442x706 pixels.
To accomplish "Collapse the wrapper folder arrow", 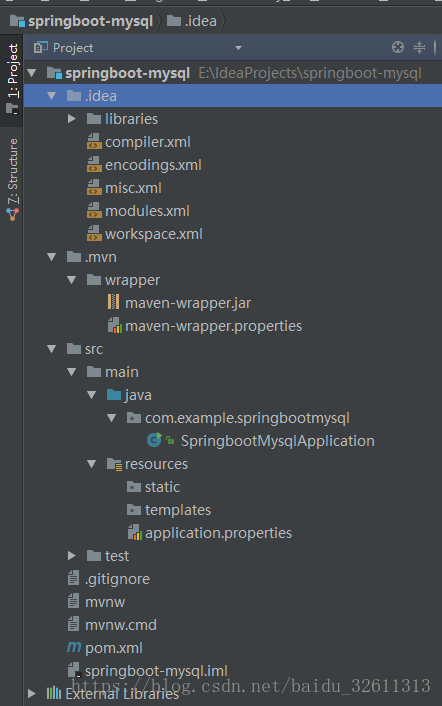I will coord(72,280).
